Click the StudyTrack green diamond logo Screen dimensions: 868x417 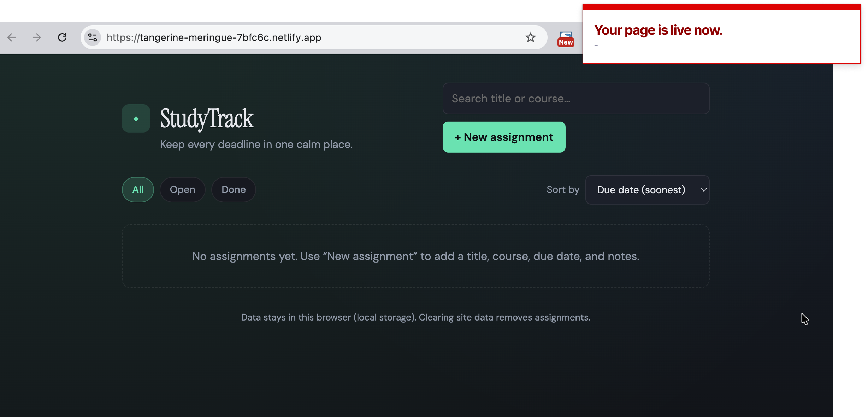coord(136,118)
